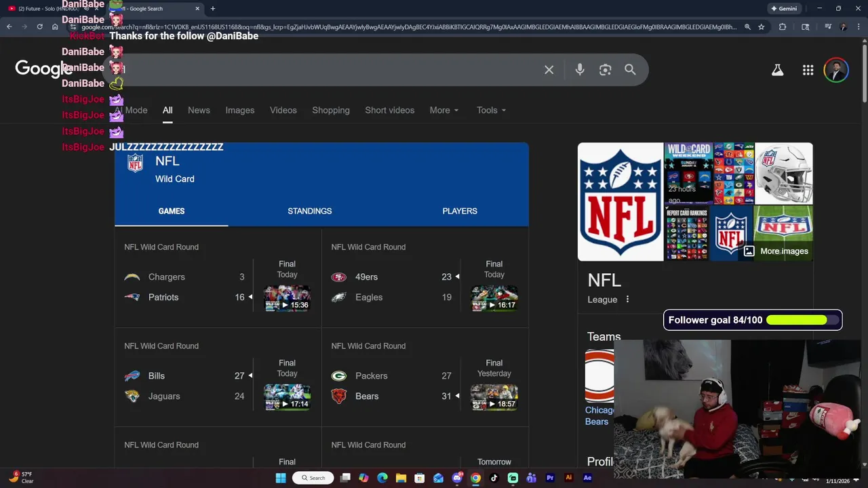This screenshot has width=868, height=488.
Task: Open the NFL League more options menu
Action: pos(627,300)
